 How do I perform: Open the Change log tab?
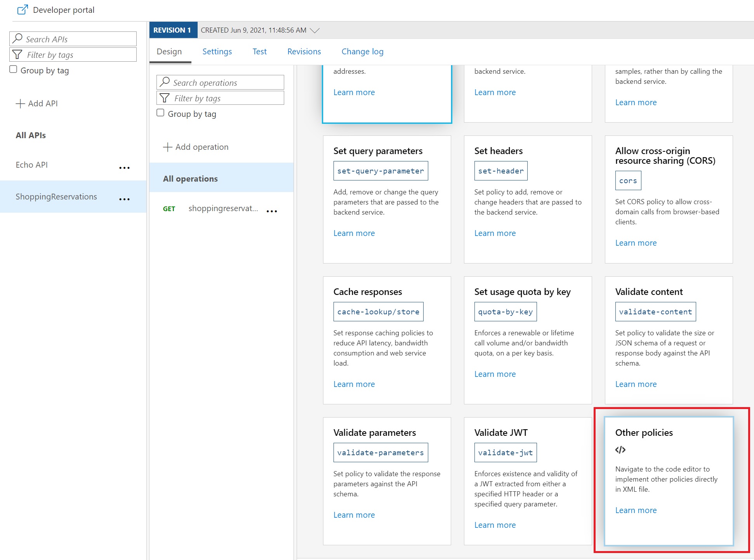362,52
